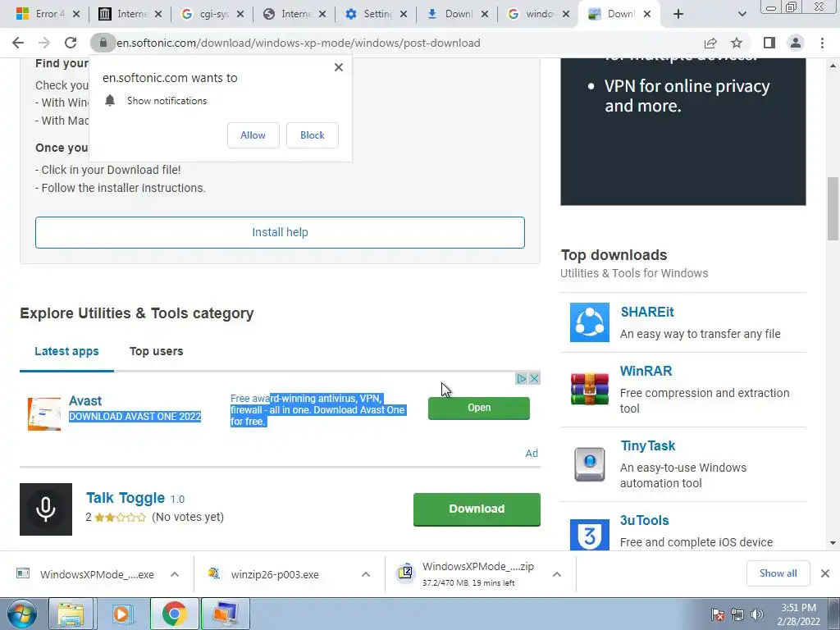840x630 pixels.
Task: Open Windows Explorer from taskbar
Action: [x=71, y=614]
